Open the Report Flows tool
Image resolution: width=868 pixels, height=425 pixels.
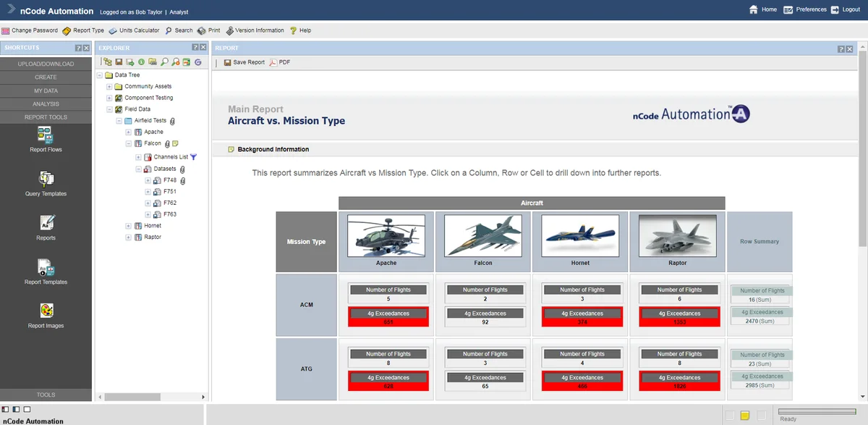pyautogui.click(x=46, y=138)
